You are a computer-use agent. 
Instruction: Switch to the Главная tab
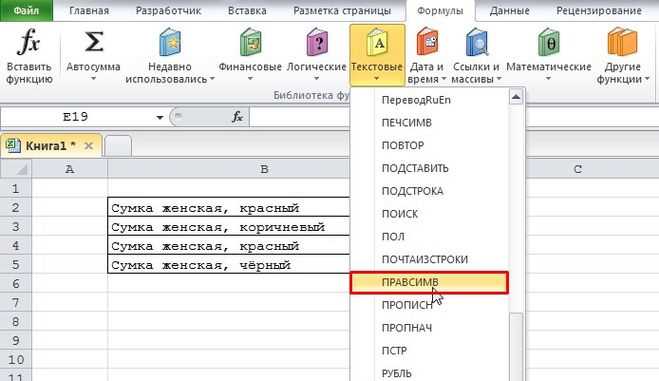[x=89, y=11]
